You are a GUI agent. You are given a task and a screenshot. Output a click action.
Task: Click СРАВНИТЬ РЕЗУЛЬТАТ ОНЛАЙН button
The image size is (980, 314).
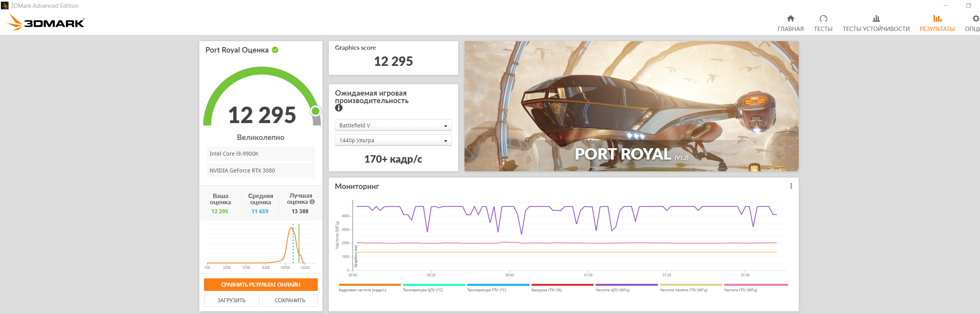pos(260,285)
